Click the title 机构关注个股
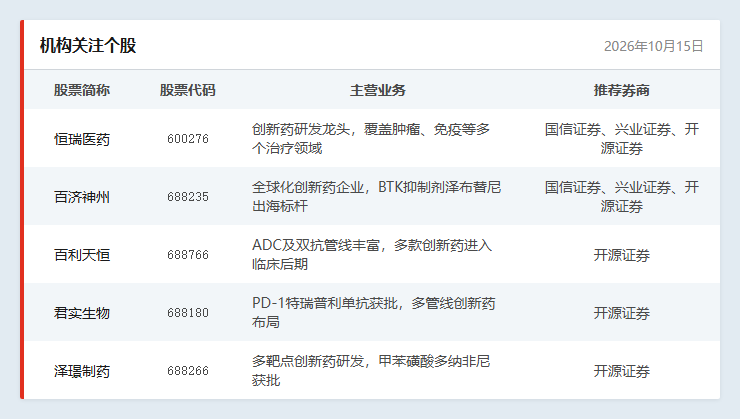This screenshot has width=740, height=419. pyautogui.click(x=88, y=46)
